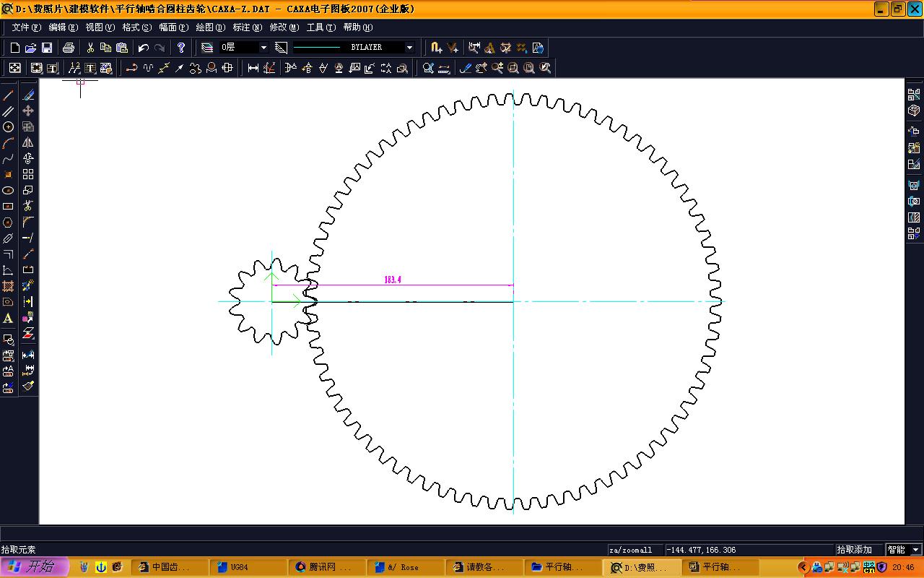Select the Hatch pattern tool

pos(9,286)
